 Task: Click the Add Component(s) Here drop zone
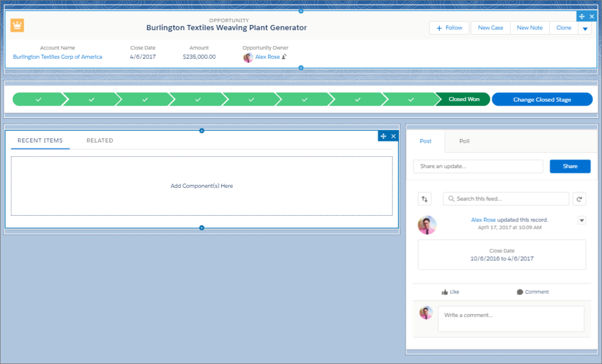202,186
